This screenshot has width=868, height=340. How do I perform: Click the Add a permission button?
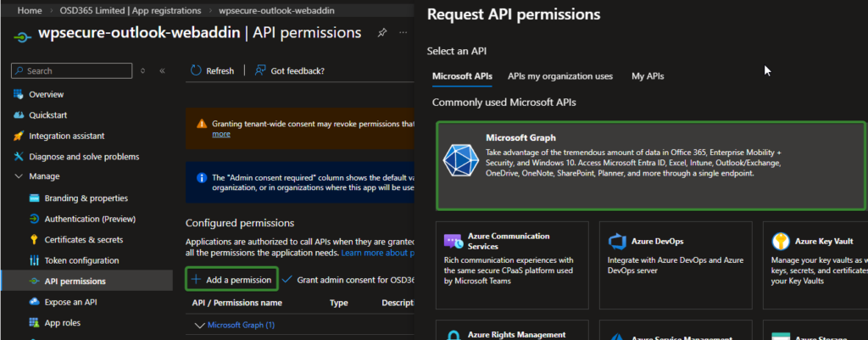point(231,279)
